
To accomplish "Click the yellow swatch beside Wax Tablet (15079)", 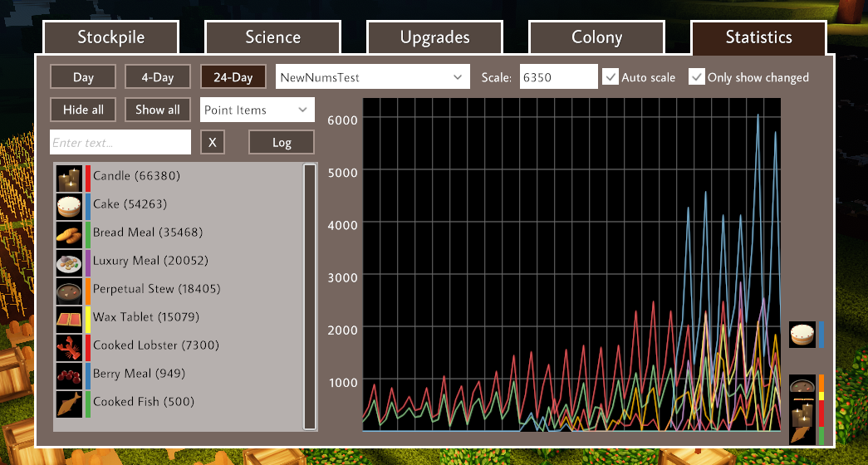I will 87,320.
